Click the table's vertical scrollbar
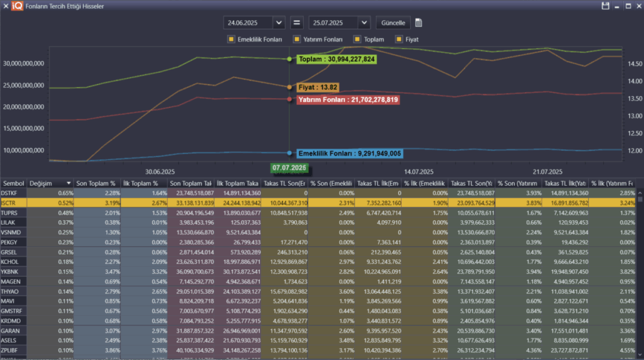 point(640,273)
